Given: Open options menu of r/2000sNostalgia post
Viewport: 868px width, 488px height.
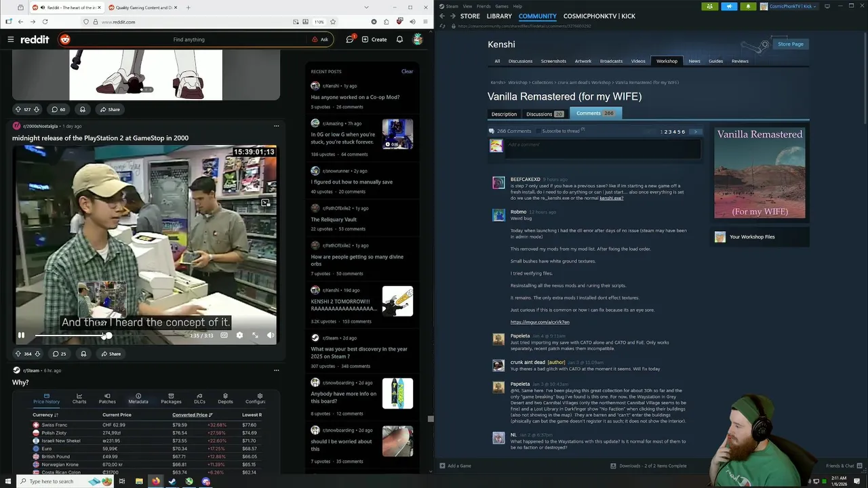Looking at the screenshot, I should click(276, 126).
